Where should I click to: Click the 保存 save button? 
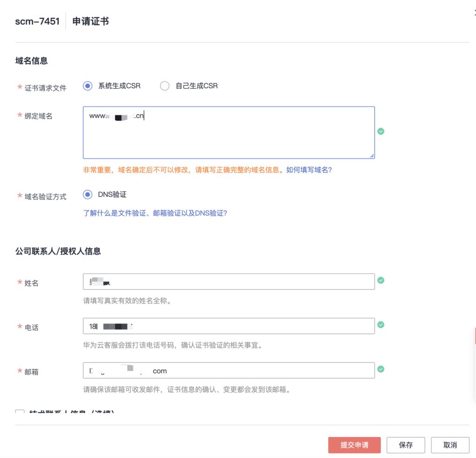coord(406,445)
